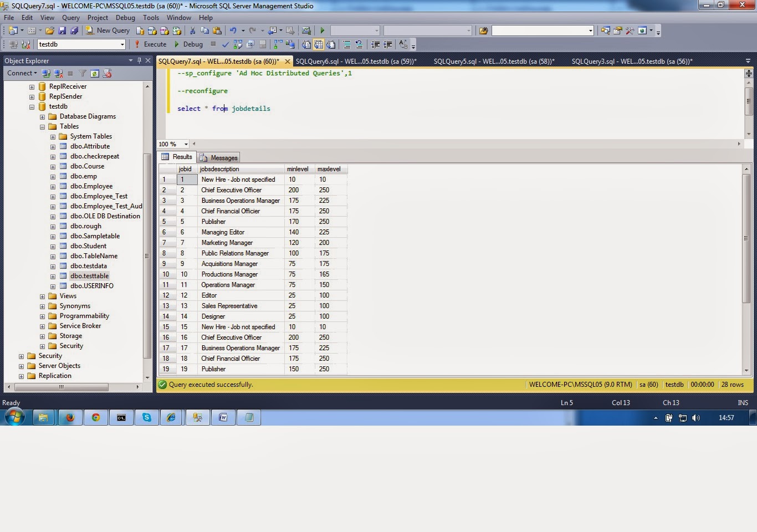The height and width of the screenshot is (532, 757).
Task: Switch to SQLQuery6.sql tab
Action: (356, 62)
